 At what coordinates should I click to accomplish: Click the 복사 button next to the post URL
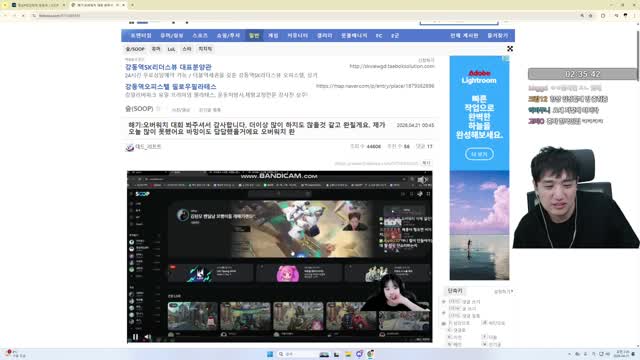point(426,163)
